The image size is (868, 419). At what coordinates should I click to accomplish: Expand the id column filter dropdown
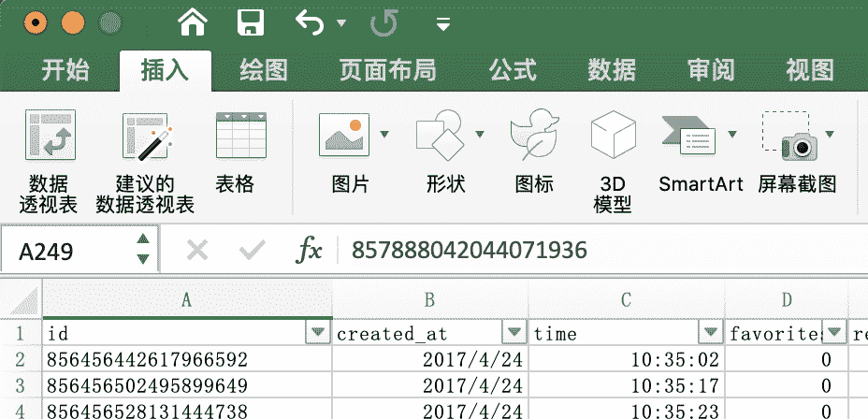coord(318,333)
